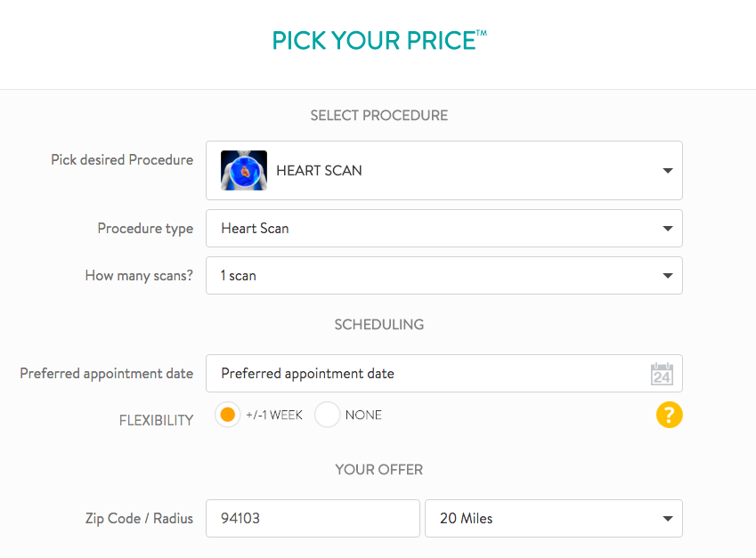Select the NONE flexibility option
Viewport: 756px width, 558px height.
click(x=328, y=415)
